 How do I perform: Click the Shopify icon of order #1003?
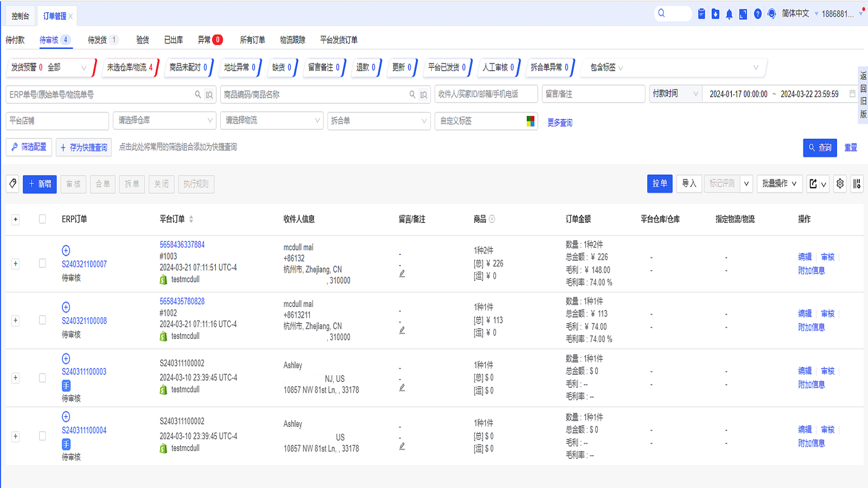(163, 280)
